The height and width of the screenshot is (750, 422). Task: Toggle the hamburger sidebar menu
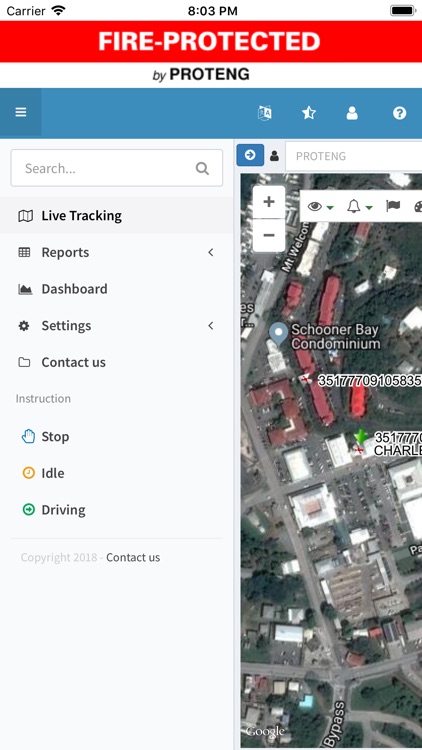tap(21, 112)
